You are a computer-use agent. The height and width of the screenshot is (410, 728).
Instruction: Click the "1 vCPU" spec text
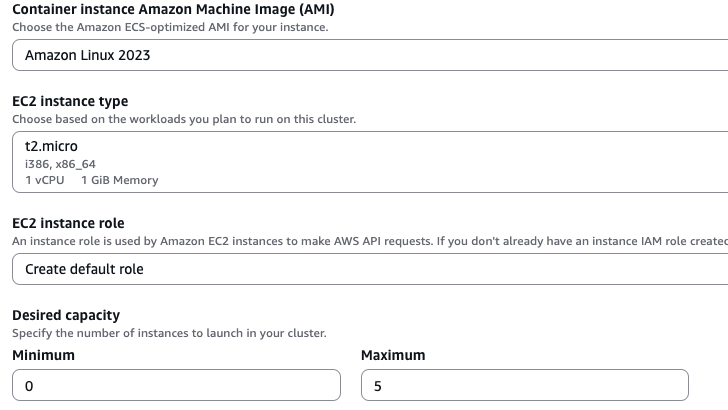[x=45, y=180]
